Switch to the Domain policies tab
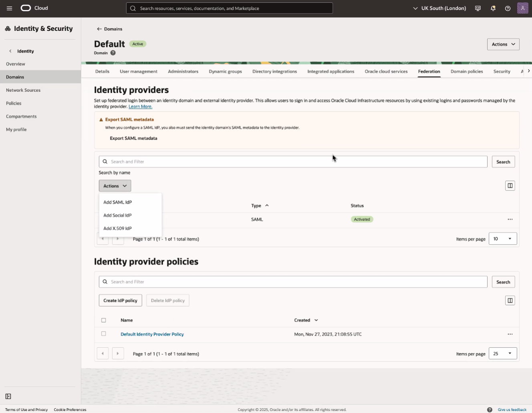 [x=466, y=71]
